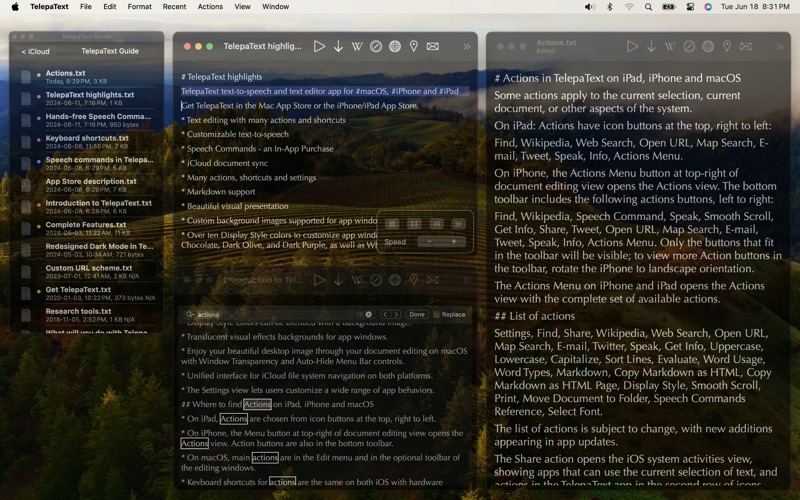The image size is (800, 500).
Task: Click Map Search pin in TelepaText highlights toolbar
Action: [414, 46]
